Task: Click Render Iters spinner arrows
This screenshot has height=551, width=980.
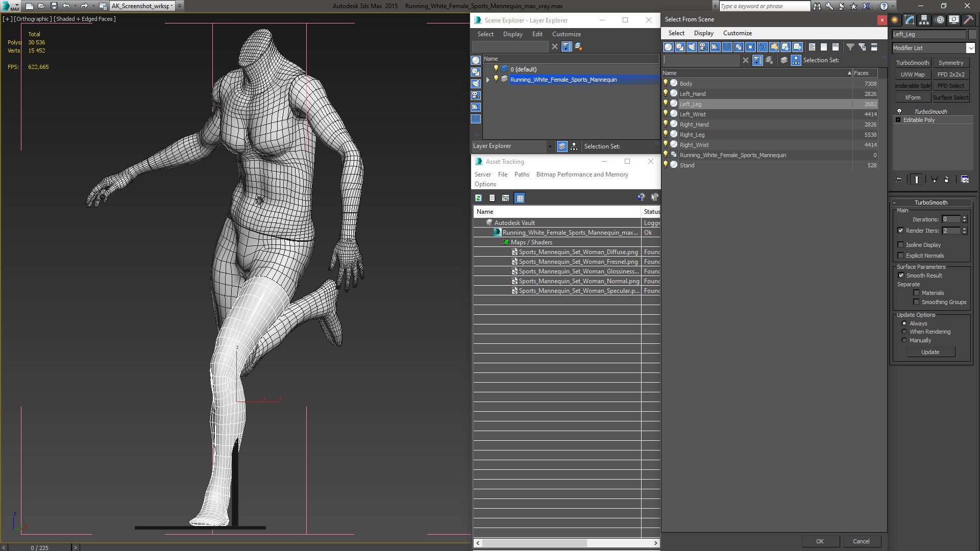Action: pyautogui.click(x=964, y=231)
